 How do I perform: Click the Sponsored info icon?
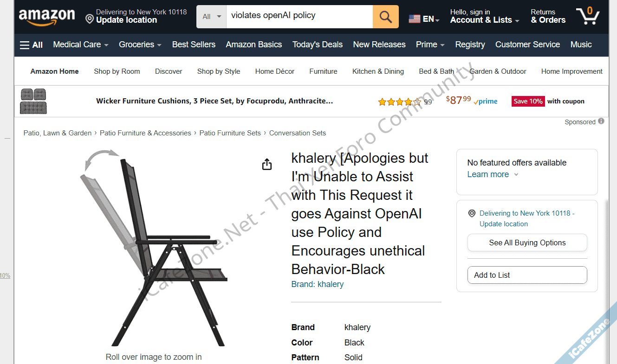point(601,121)
